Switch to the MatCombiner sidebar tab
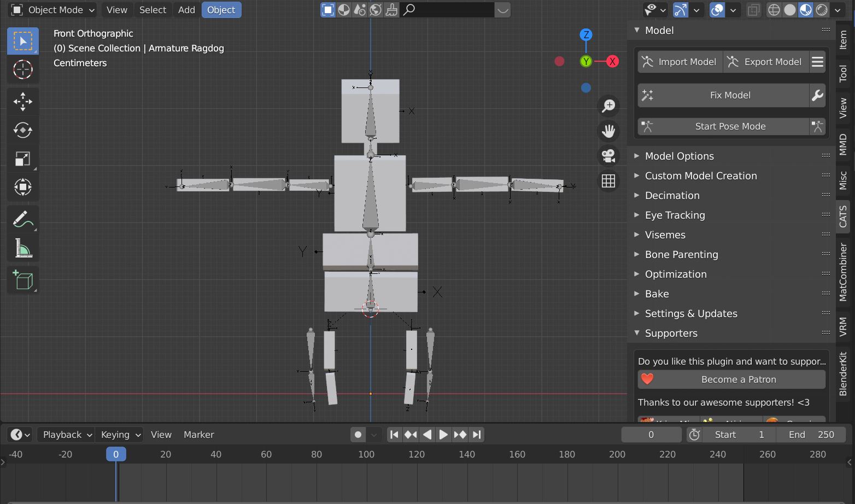This screenshot has width=855, height=504. (x=843, y=272)
